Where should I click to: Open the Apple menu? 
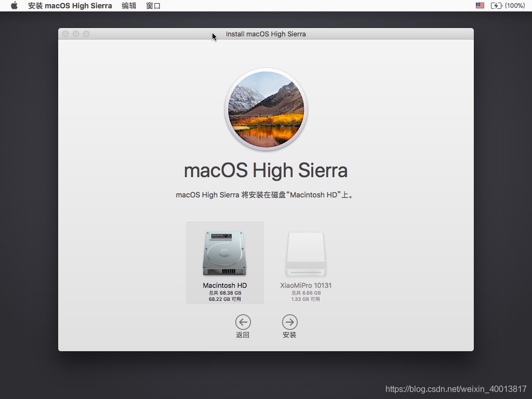(x=14, y=5)
